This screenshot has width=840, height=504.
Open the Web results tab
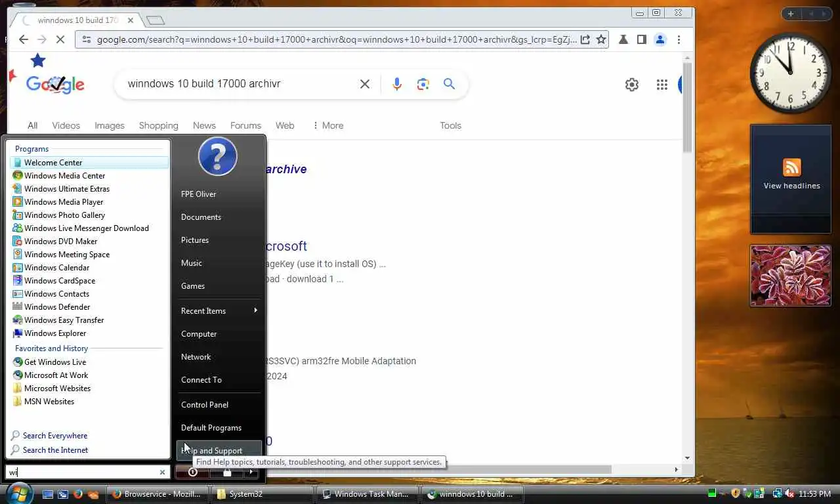click(x=285, y=125)
